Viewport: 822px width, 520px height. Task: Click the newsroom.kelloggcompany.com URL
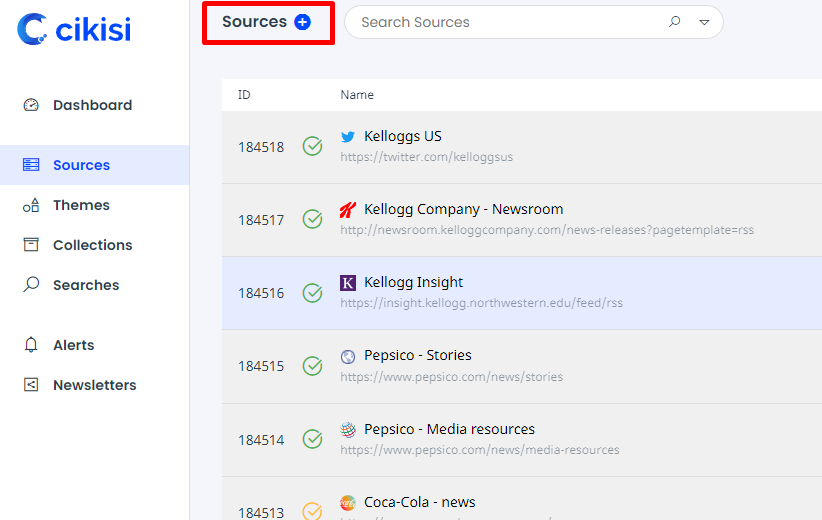coord(547,230)
